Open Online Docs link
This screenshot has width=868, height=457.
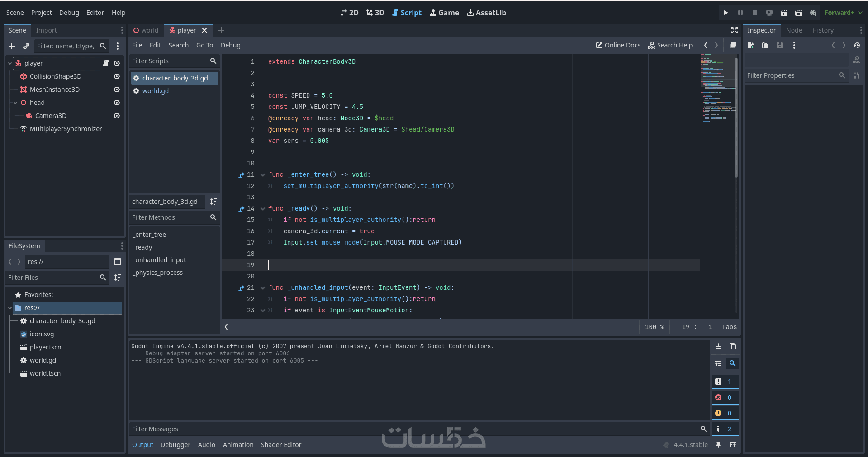[618, 45]
